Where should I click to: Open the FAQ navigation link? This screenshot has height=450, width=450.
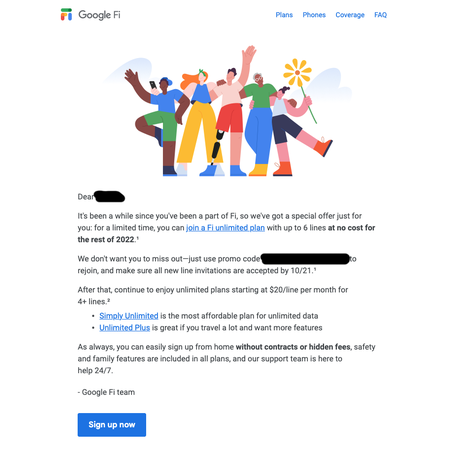coord(380,15)
